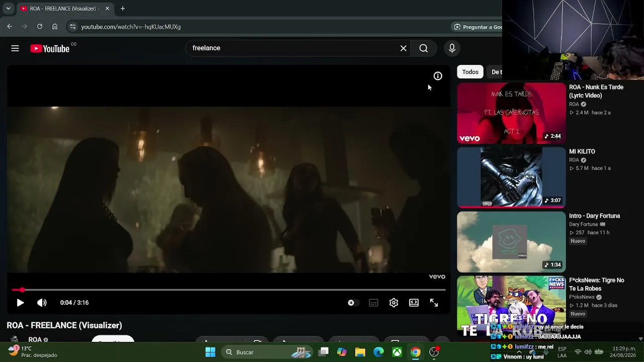
Task: Close the ROA - FREELANCE tab
Action: (107, 9)
